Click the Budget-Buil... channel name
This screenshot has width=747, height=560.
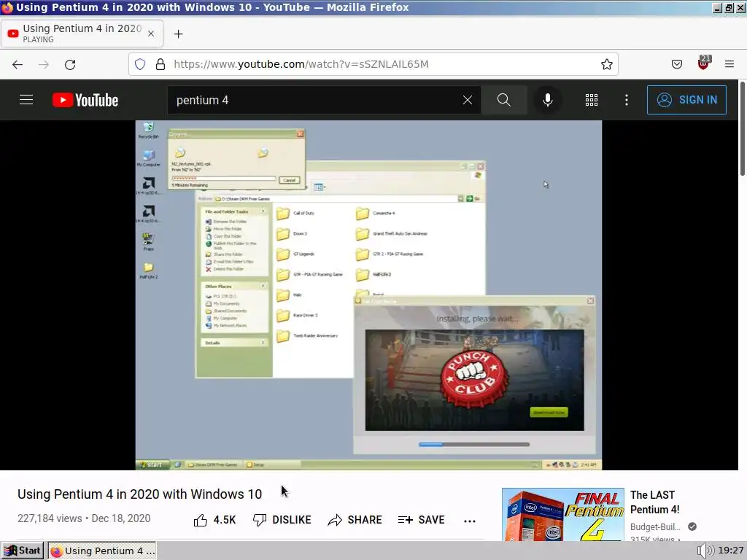tap(655, 526)
